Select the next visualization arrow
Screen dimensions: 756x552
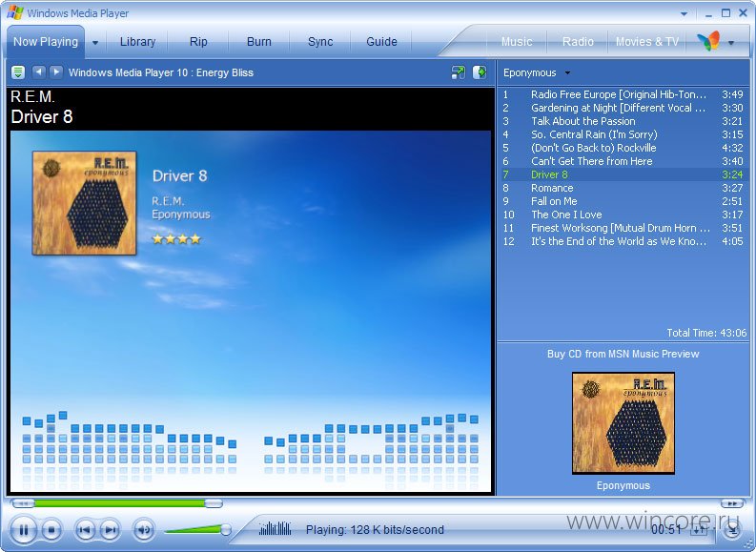point(56,72)
